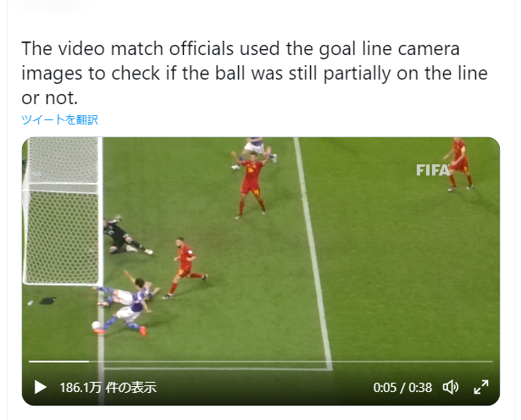The height and width of the screenshot is (420, 521).
Task: Click the tweet text about video match officials
Action: click(x=254, y=73)
